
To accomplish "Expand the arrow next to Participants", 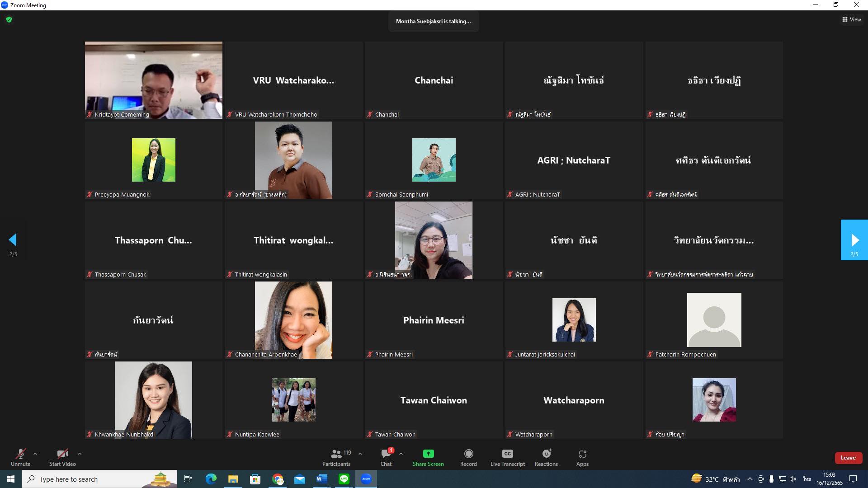I will click(360, 454).
